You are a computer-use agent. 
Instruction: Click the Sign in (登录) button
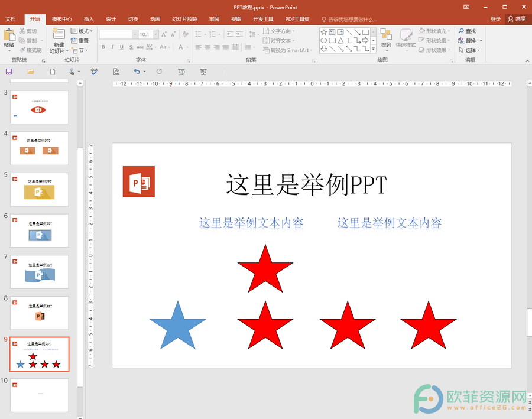(495, 20)
